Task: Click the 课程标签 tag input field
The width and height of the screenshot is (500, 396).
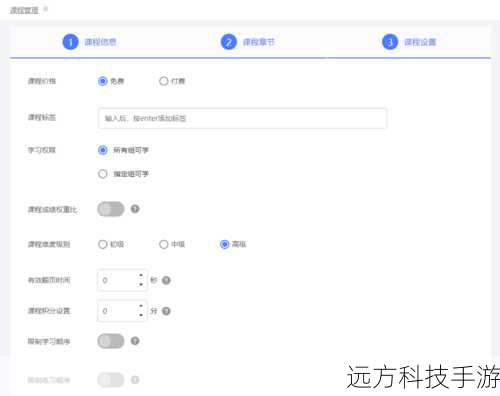Action: click(242, 118)
